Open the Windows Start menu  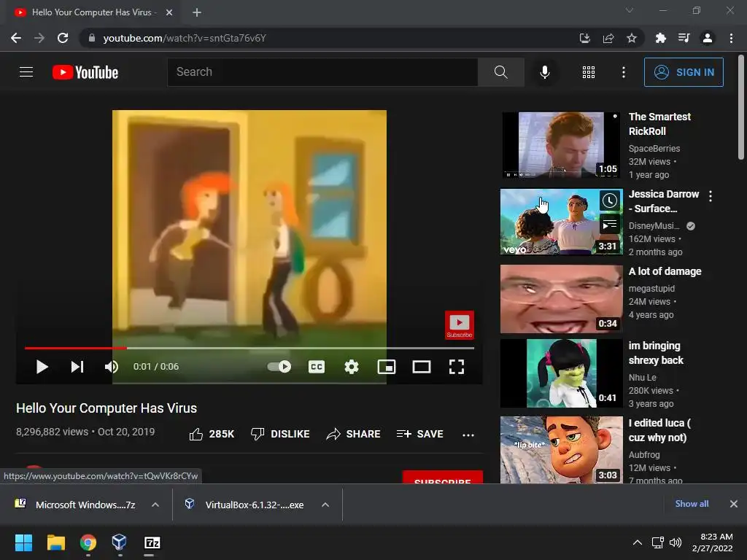tap(23, 542)
